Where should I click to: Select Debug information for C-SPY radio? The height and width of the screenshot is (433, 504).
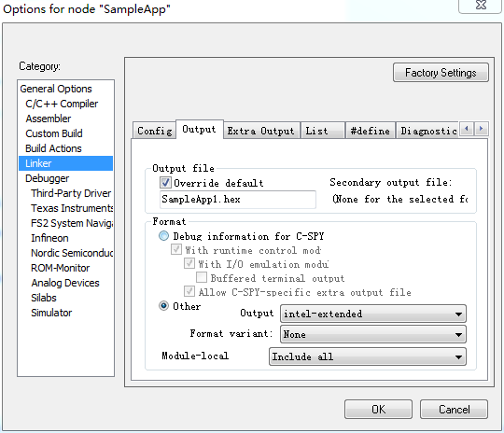163,236
